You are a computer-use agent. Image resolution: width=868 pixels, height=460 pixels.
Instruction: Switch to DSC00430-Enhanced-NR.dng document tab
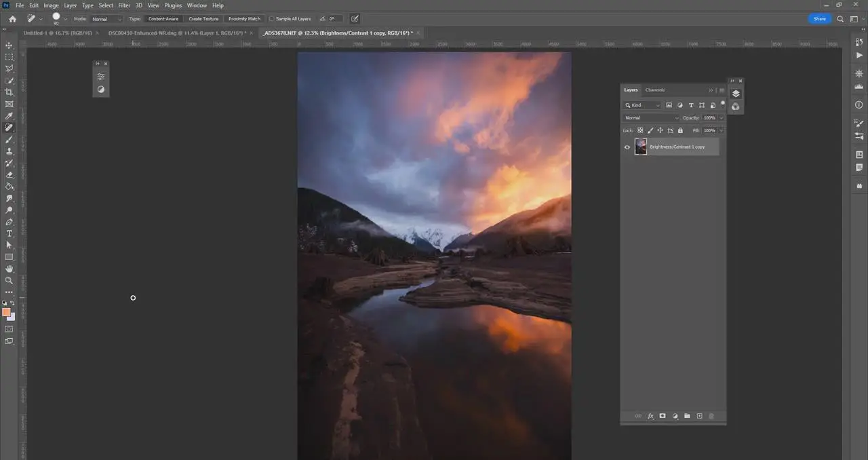[x=177, y=33]
